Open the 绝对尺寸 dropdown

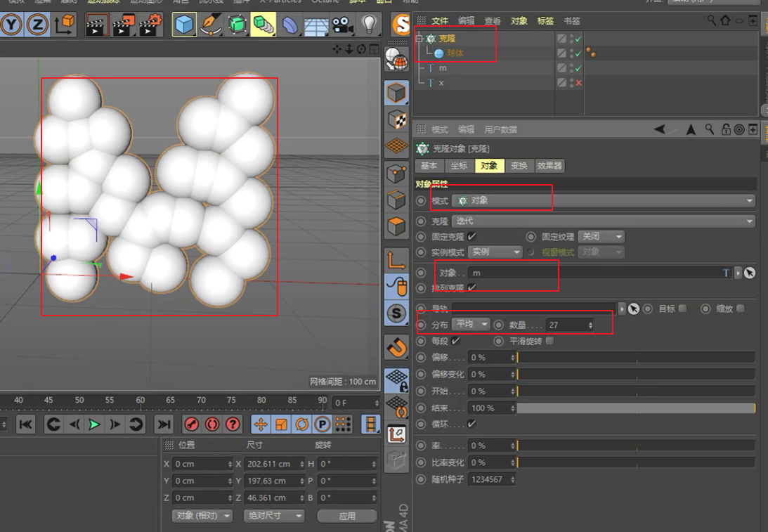tap(274, 515)
